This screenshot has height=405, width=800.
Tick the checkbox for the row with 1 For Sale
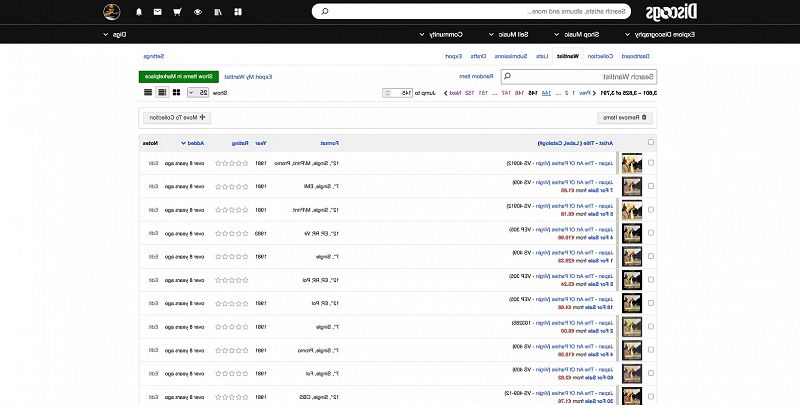[x=651, y=256]
